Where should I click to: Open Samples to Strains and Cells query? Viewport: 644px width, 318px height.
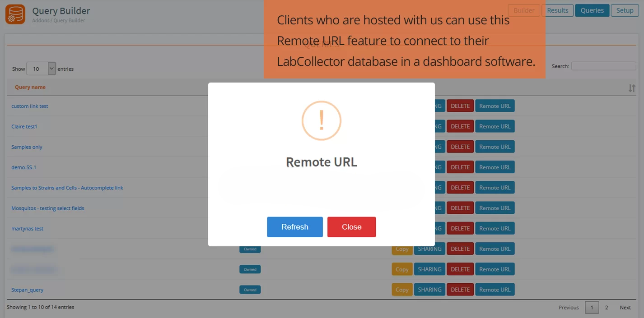(67, 188)
